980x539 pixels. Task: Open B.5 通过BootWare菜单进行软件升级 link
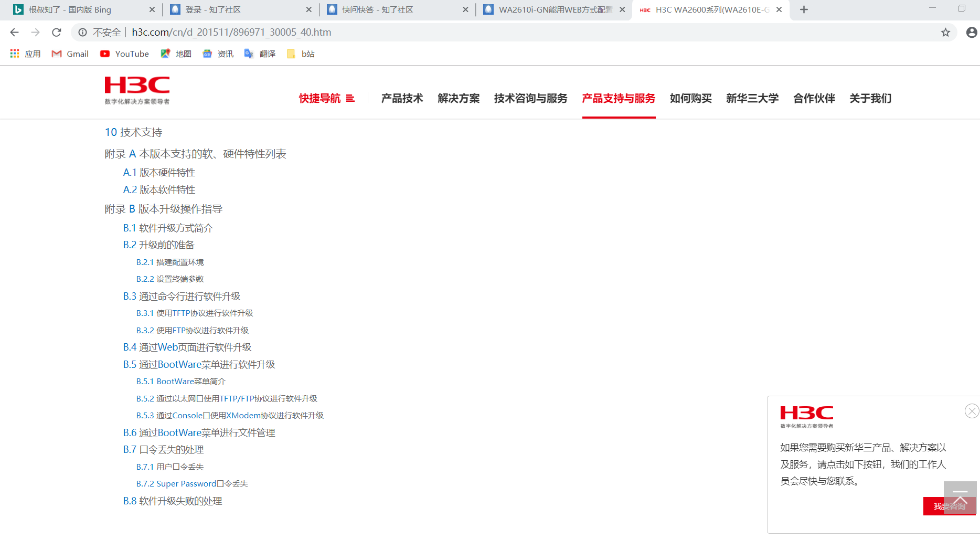199,365
